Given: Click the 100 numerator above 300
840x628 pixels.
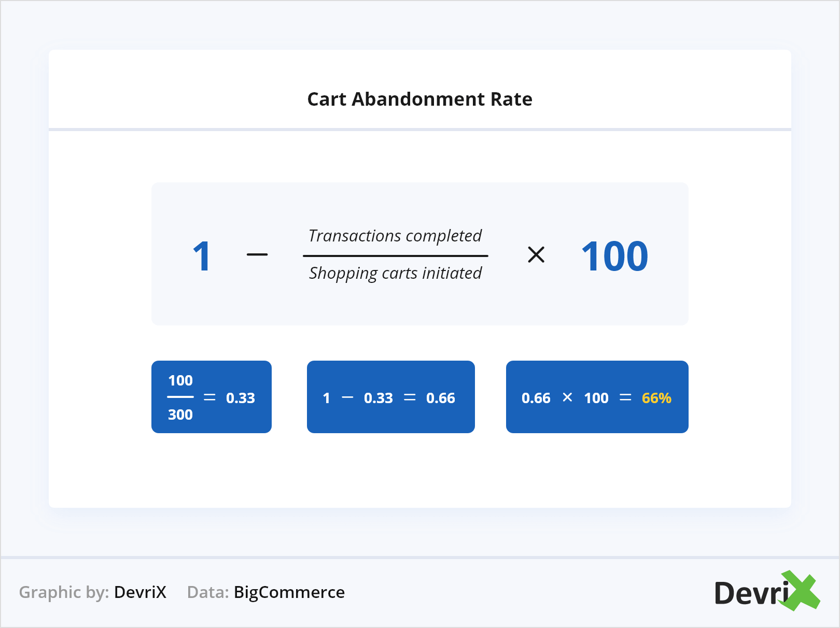Looking at the screenshot, I should (x=180, y=380).
